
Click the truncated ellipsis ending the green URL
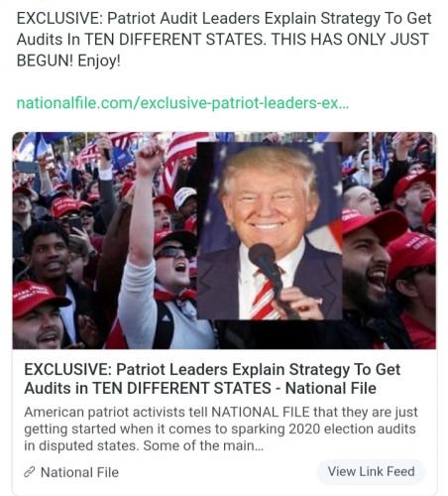coord(344,106)
